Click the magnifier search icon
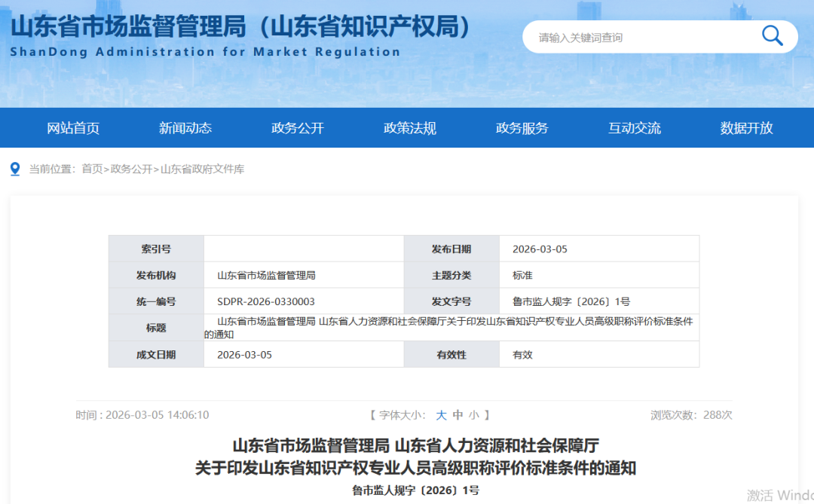 pos(772,36)
